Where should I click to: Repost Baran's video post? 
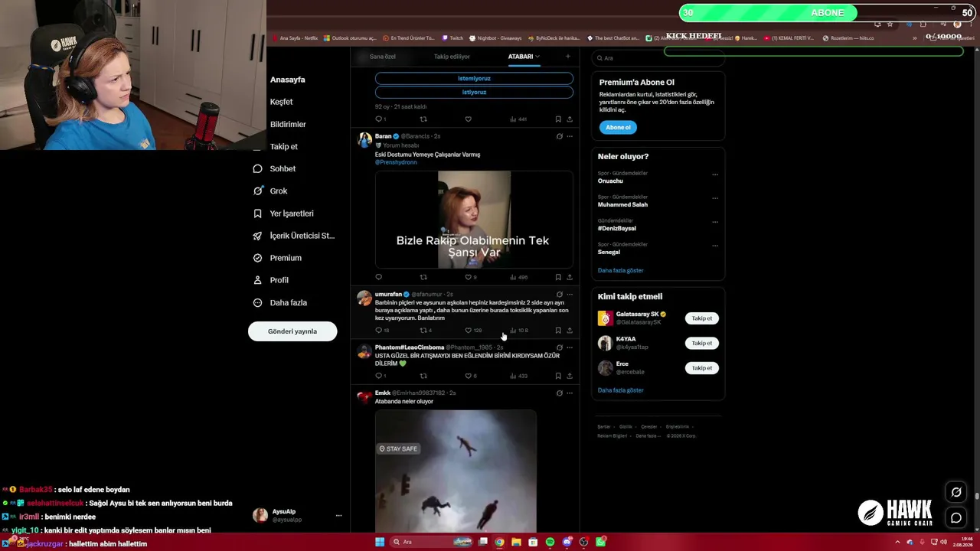[x=423, y=277]
